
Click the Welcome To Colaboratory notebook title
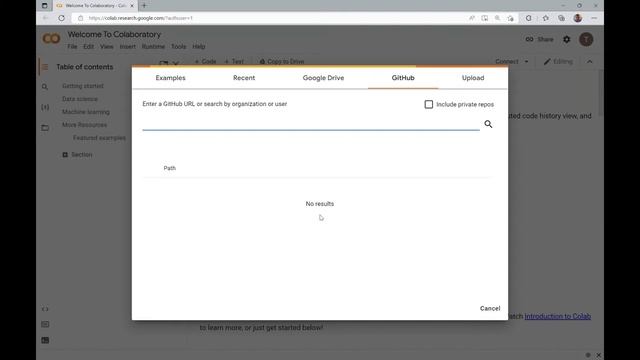(x=114, y=35)
